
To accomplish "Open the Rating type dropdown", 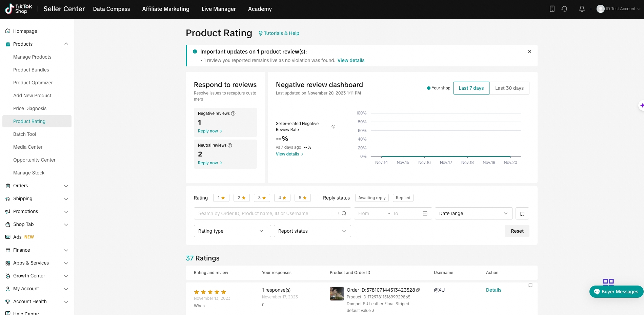I will (232, 231).
